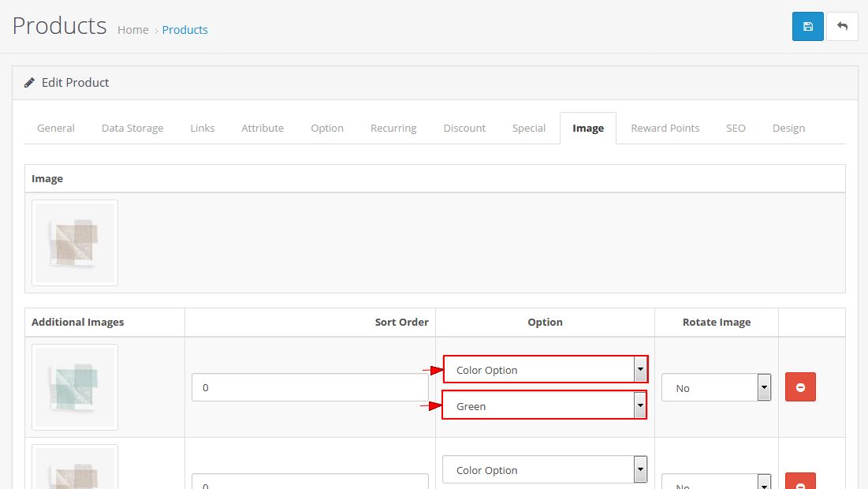Switch to the General tab
868x489 pixels.
56,128
